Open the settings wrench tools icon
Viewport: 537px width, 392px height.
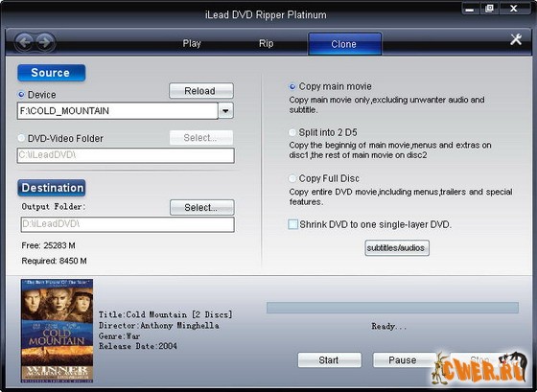(x=516, y=39)
